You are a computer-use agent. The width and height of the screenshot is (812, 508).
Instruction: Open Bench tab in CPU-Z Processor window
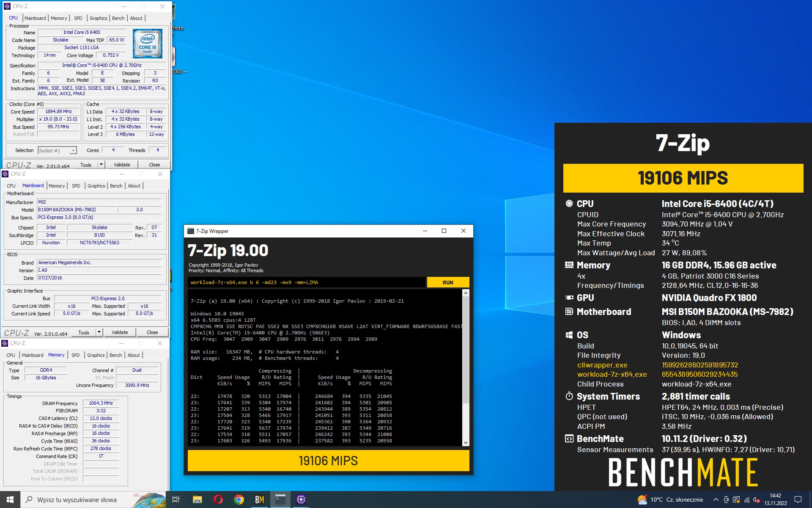(118, 18)
